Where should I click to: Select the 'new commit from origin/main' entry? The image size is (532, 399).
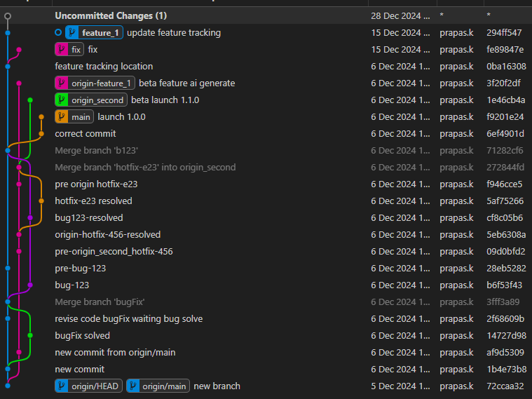click(115, 353)
